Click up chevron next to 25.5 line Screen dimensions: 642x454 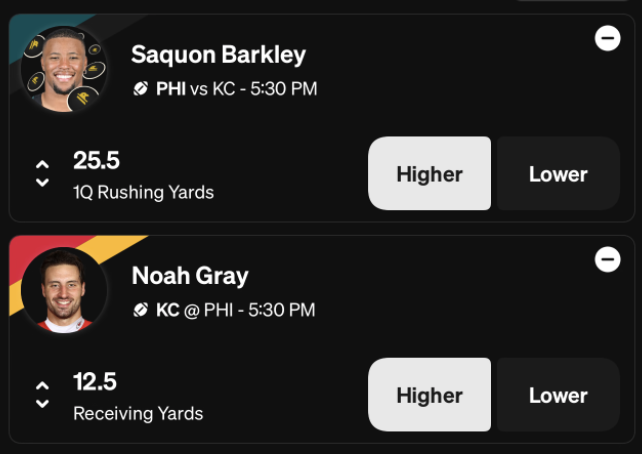point(42,165)
